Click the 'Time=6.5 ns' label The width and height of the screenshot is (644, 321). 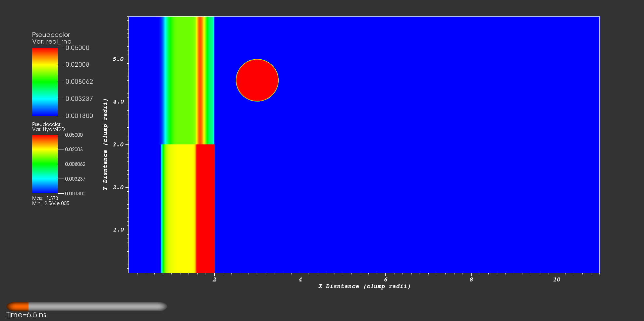click(26, 315)
